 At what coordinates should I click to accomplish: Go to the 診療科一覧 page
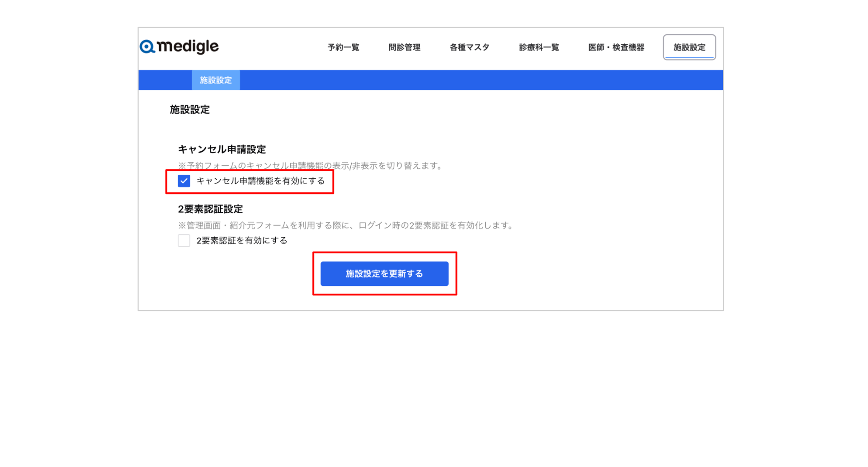539,47
